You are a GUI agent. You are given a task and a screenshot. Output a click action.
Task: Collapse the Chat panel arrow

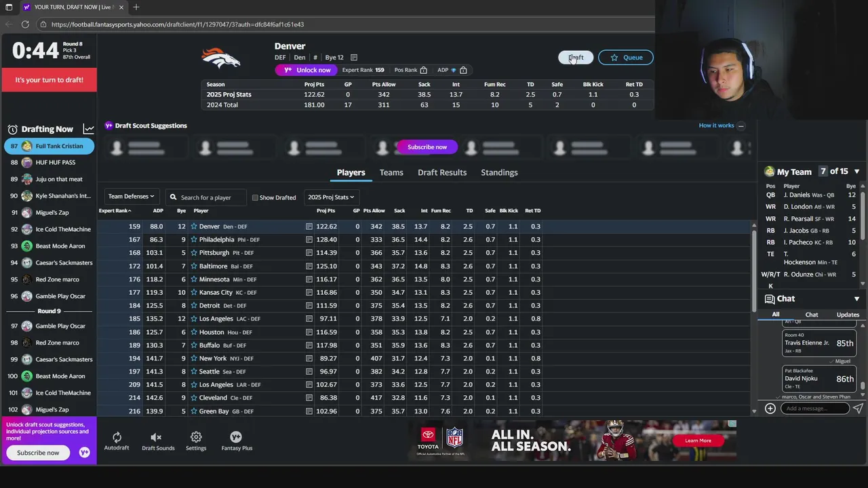(856, 299)
